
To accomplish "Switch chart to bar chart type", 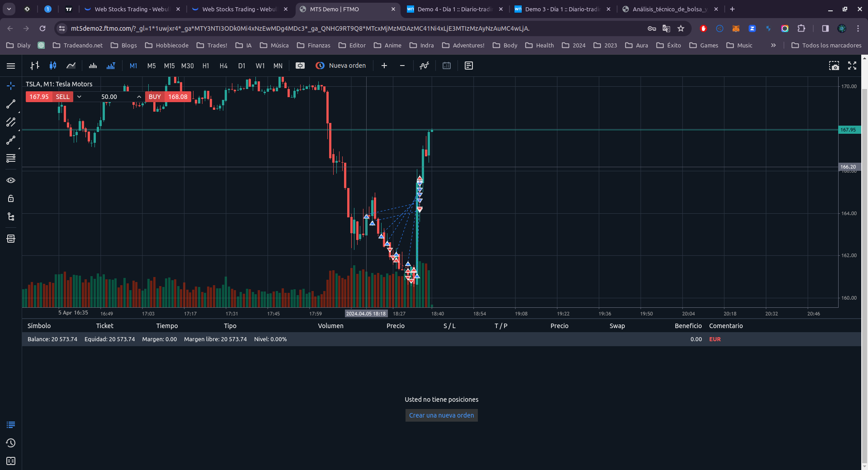I will click(35, 66).
